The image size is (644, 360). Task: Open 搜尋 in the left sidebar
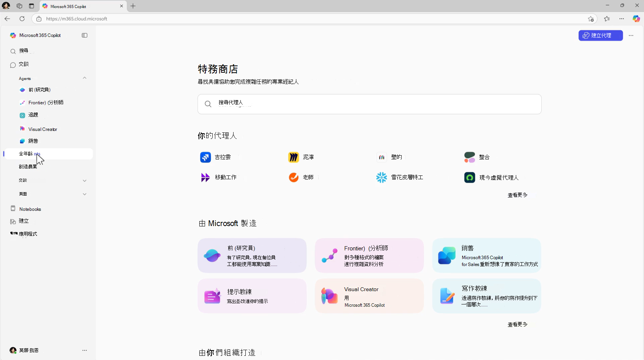click(24, 51)
